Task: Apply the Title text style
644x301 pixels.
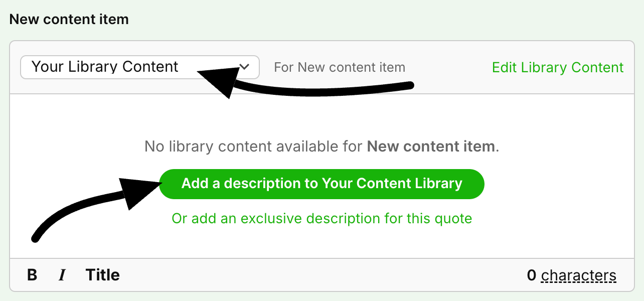Action: pyautogui.click(x=102, y=275)
